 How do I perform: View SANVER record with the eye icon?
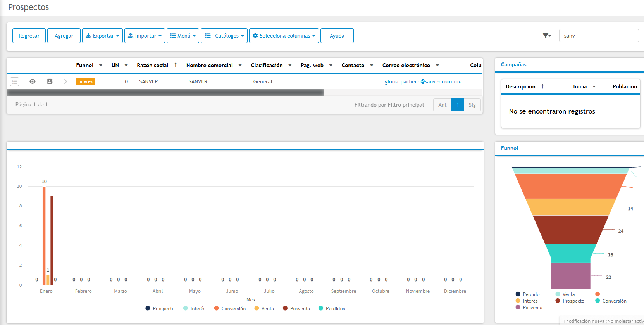(33, 81)
